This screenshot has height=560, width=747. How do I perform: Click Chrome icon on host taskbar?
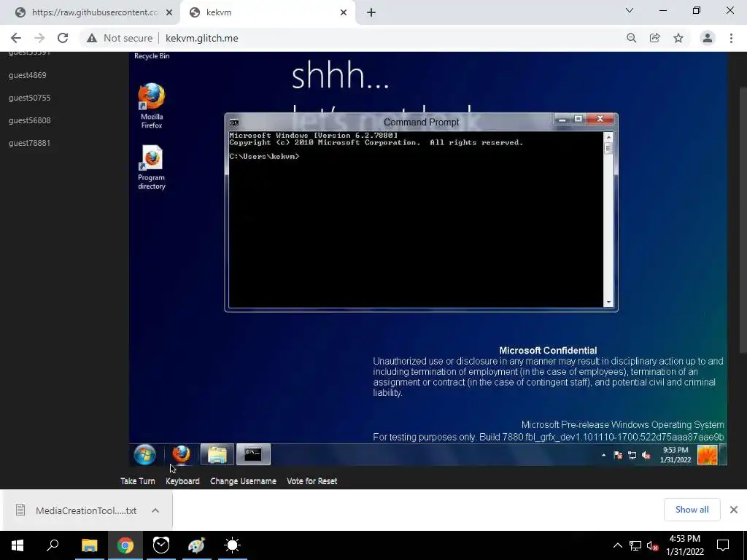click(x=125, y=545)
